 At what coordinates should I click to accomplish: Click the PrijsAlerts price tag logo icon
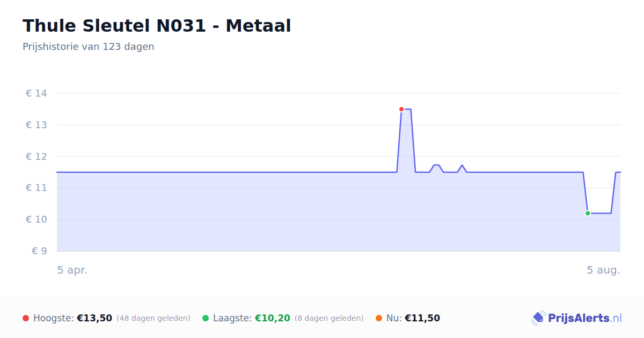click(538, 318)
